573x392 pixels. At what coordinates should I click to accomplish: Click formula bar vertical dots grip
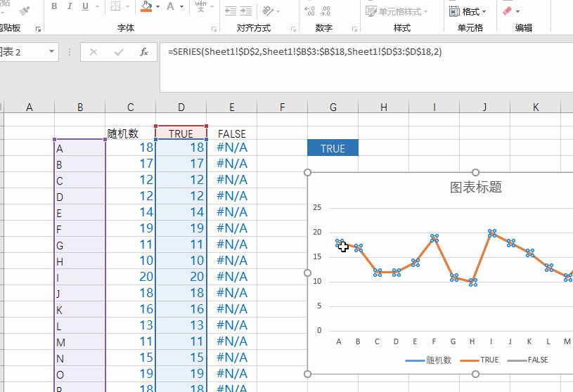coord(70,52)
